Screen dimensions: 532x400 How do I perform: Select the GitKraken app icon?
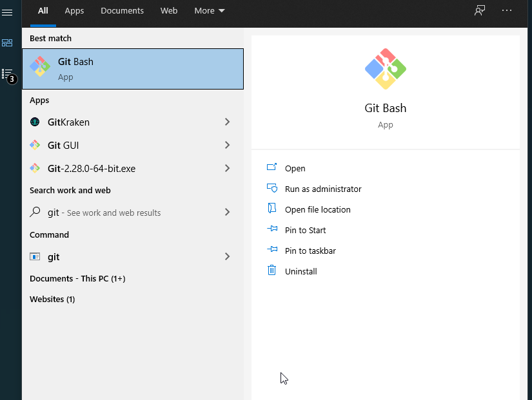click(35, 122)
